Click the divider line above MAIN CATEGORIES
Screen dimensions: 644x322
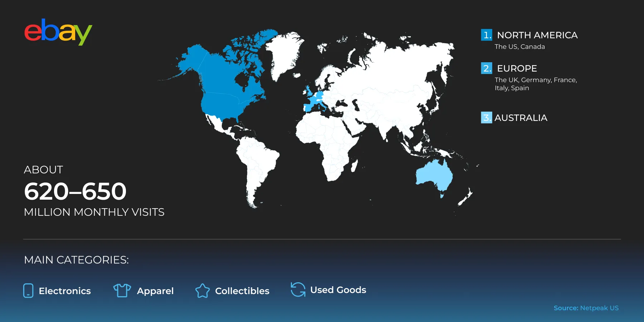(322, 239)
